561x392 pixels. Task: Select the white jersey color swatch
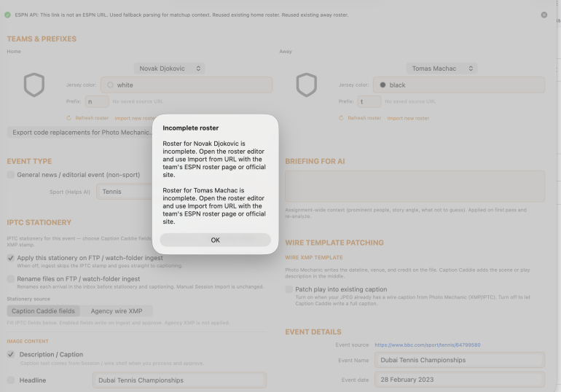(110, 85)
